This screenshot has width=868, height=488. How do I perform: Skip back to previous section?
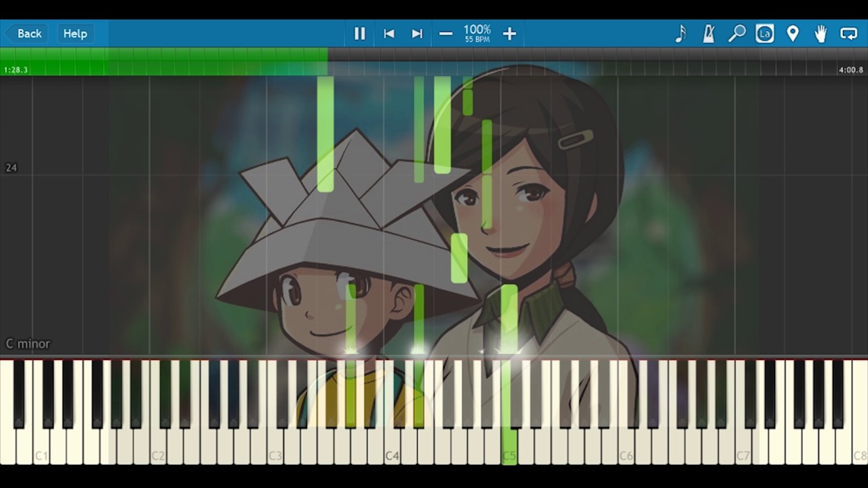click(x=389, y=33)
